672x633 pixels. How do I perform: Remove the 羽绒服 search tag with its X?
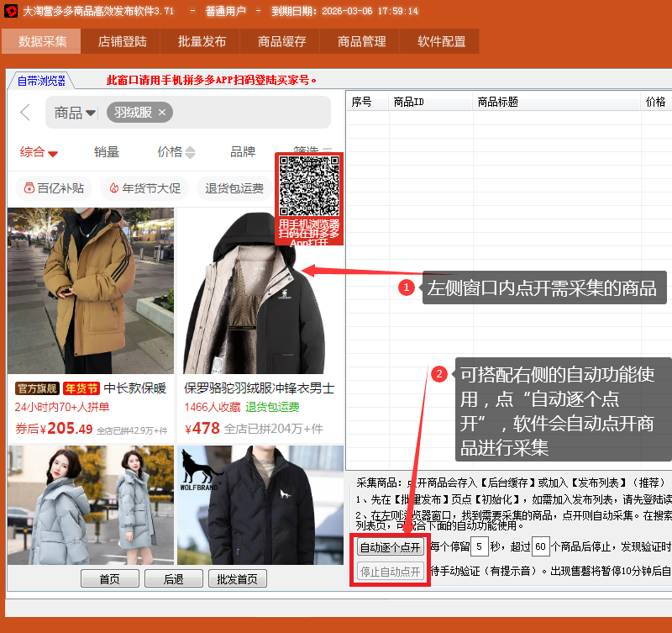pyautogui.click(x=162, y=113)
